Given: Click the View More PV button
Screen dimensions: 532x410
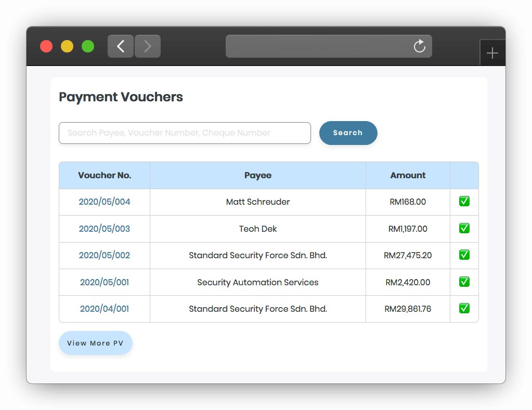Looking at the screenshot, I should click(x=95, y=343).
